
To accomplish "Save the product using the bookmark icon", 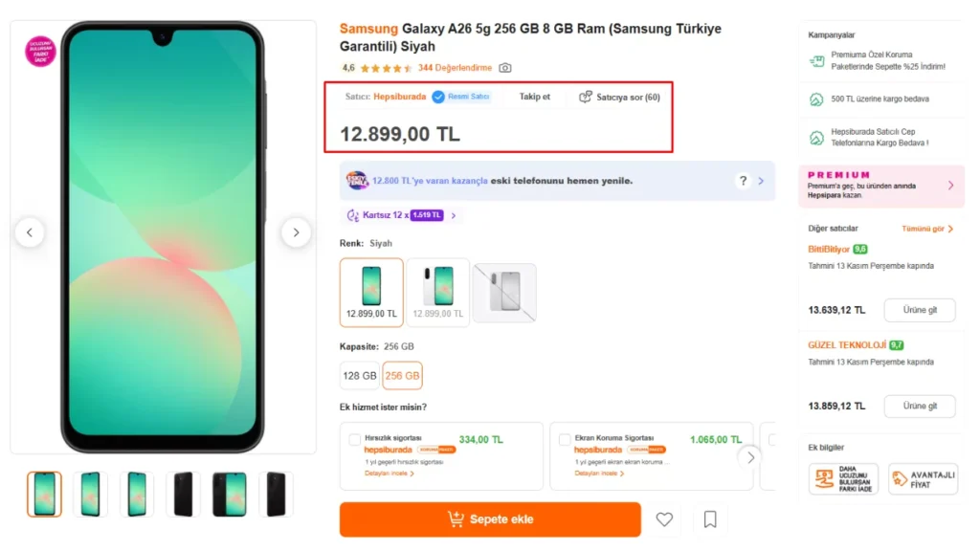I will 709,519.
